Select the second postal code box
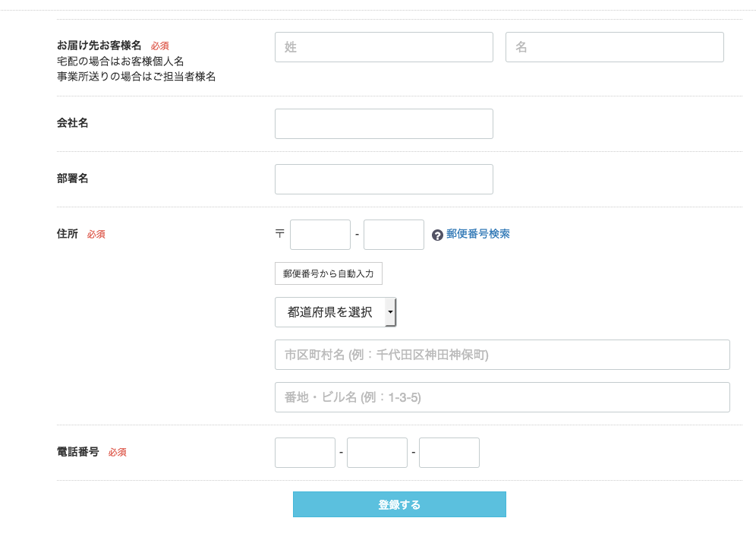 [x=393, y=235]
